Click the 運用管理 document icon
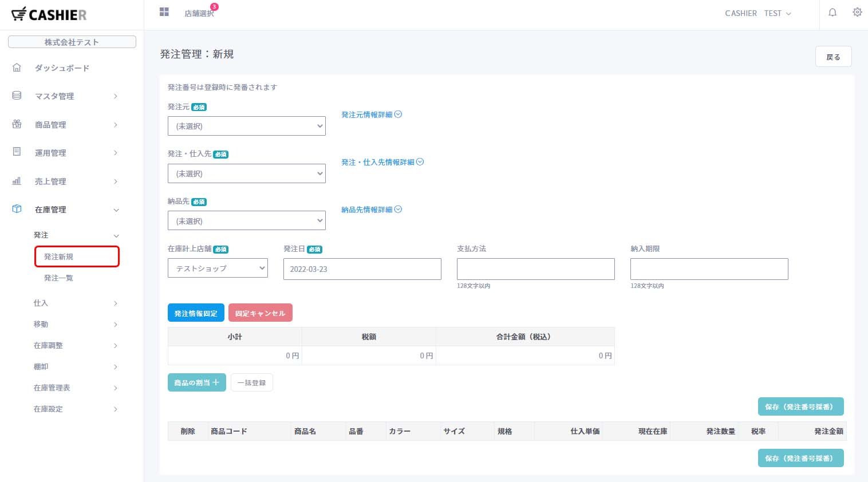Viewport: 868px width, 482px height. coord(17,152)
